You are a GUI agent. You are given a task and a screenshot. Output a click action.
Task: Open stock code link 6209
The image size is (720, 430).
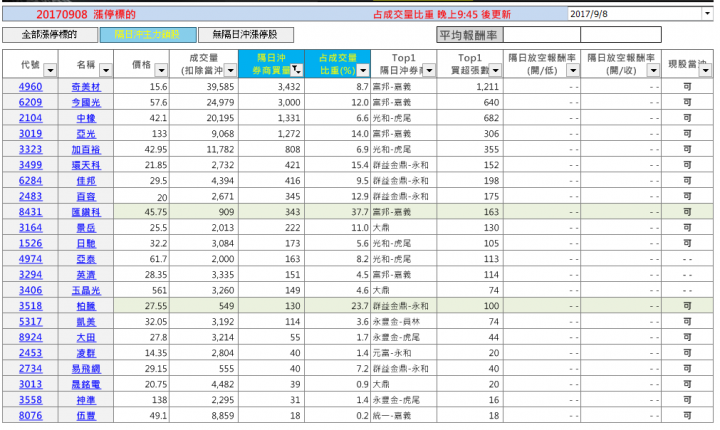[x=30, y=102]
